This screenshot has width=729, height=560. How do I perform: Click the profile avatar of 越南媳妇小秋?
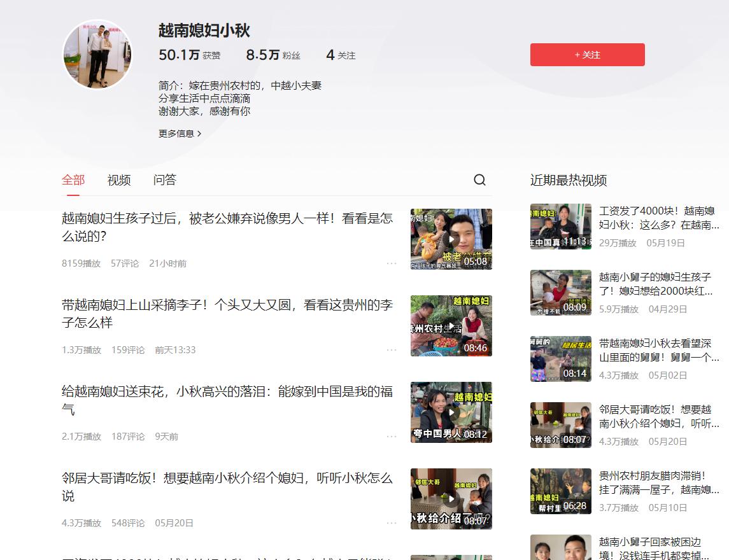point(97,55)
